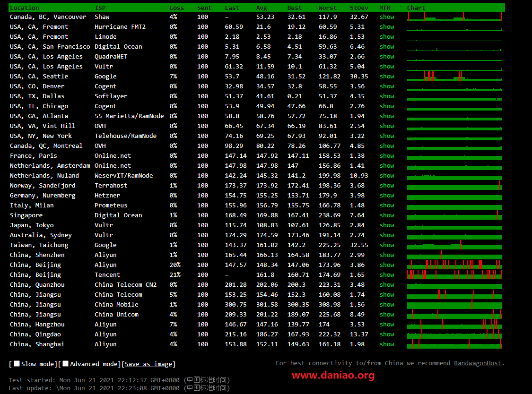Click the chart for Taichung Google
This screenshot has height=394, width=532.
(x=454, y=245)
